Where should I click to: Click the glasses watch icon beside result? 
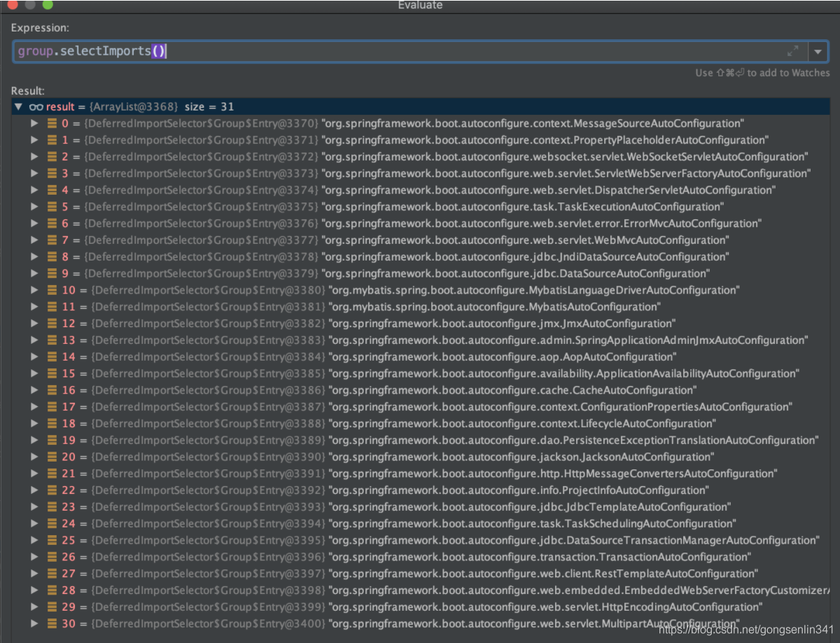36,107
